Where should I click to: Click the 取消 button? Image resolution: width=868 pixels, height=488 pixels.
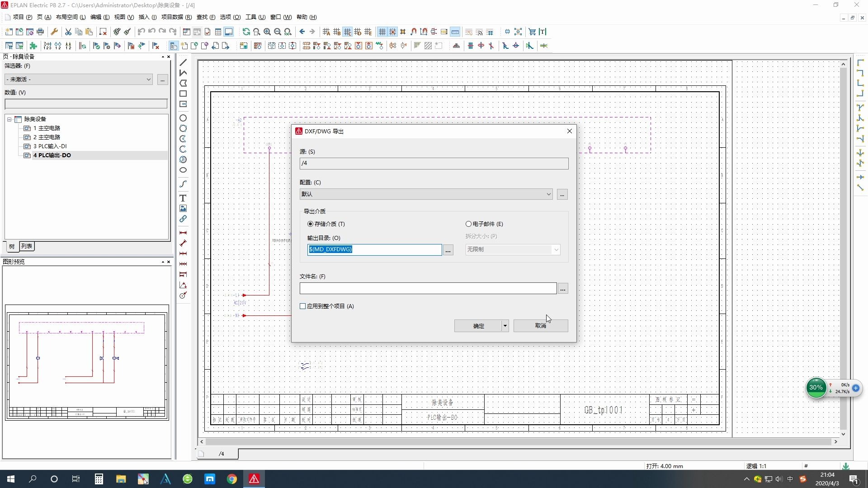point(541,326)
